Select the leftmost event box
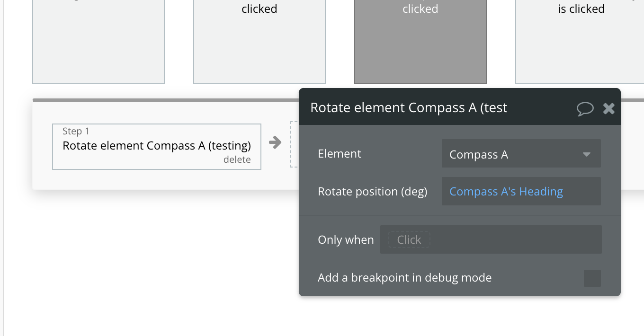The width and height of the screenshot is (644, 336). pos(98,42)
